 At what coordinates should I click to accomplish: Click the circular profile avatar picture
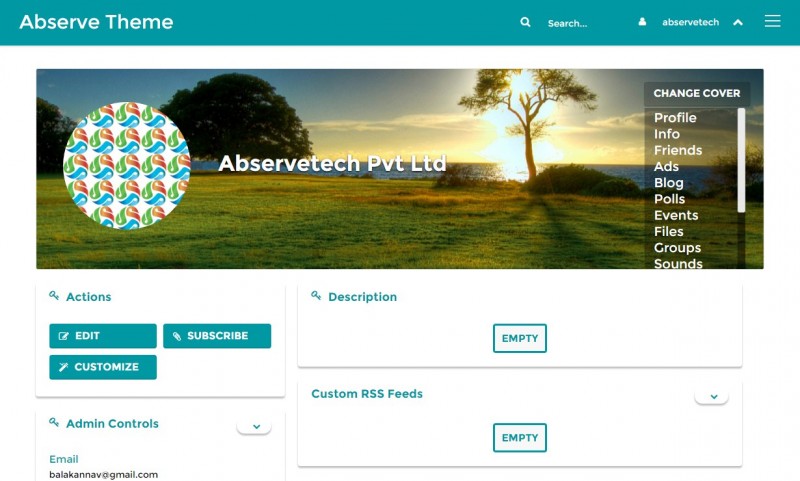127,166
